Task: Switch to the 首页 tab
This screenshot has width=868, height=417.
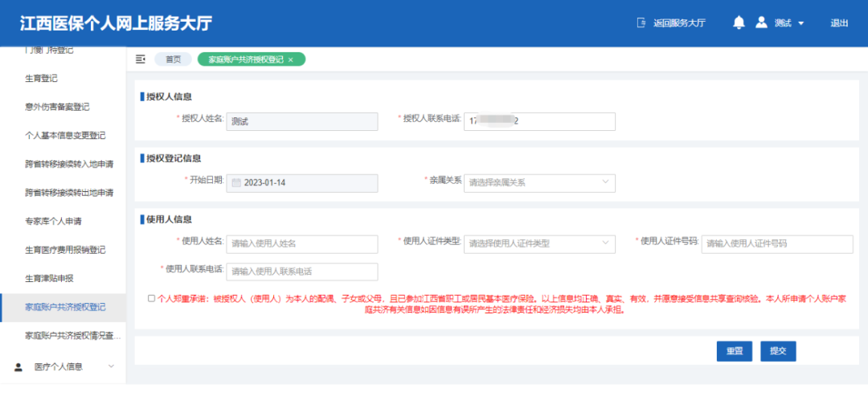Action: click(173, 59)
